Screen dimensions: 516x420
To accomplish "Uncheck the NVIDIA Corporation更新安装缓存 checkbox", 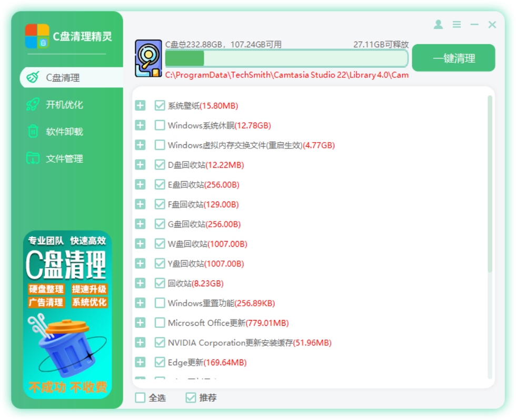I will coord(160,343).
